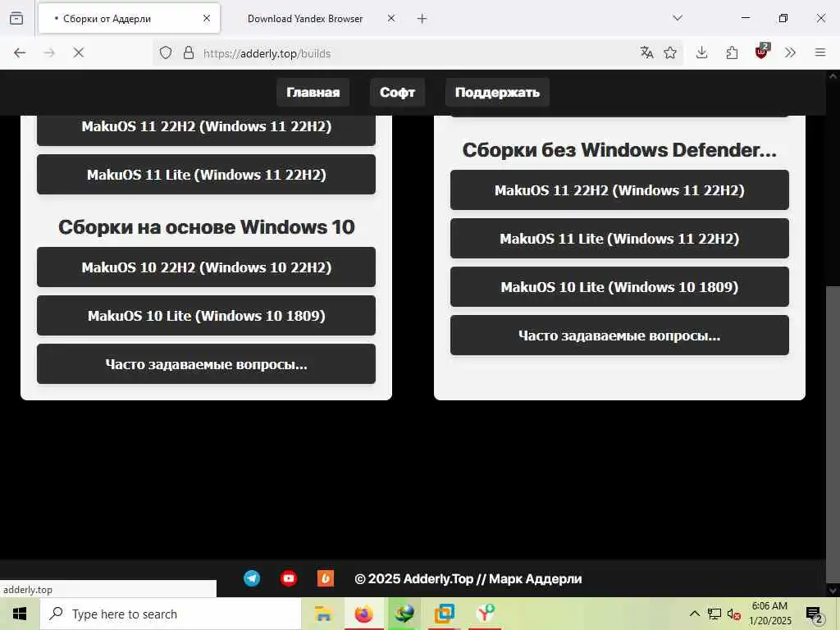Open File Explorer from taskbar
The height and width of the screenshot is (630, 840).
(323, 614)
